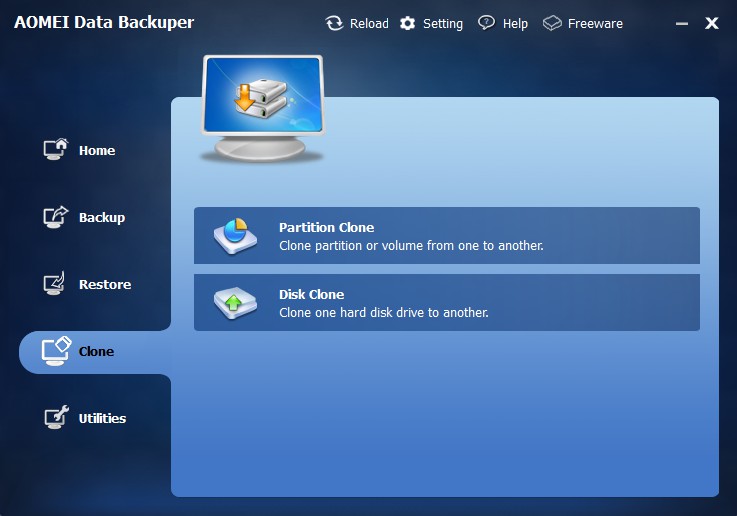Click the AOMEI Data Backuper title text

[x=104, y=22]
